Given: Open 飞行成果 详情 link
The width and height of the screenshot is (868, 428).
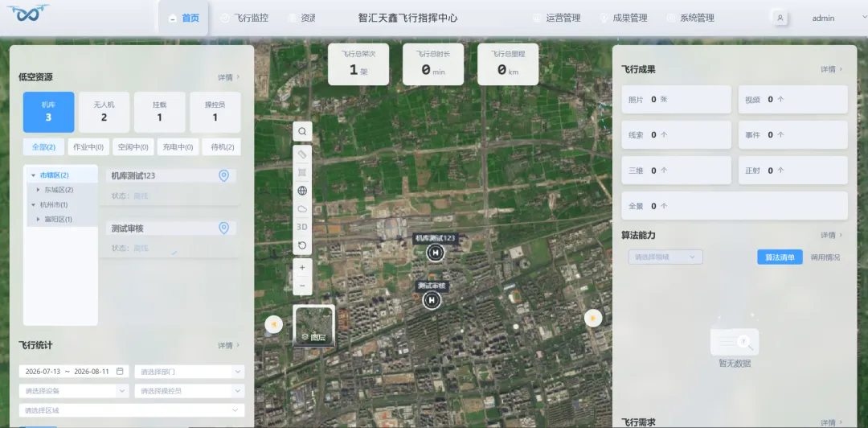Looking at the screenshot, I should tap(832, 69).
